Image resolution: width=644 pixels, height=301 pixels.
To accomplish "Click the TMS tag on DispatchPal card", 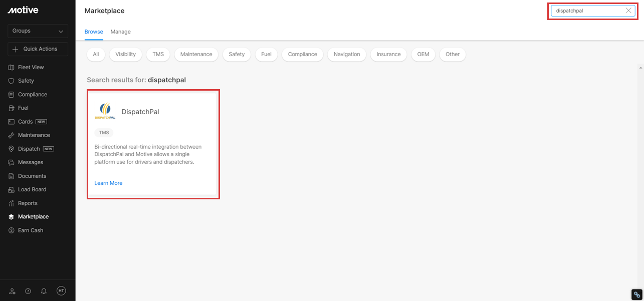I will click(x=104, y=133).
